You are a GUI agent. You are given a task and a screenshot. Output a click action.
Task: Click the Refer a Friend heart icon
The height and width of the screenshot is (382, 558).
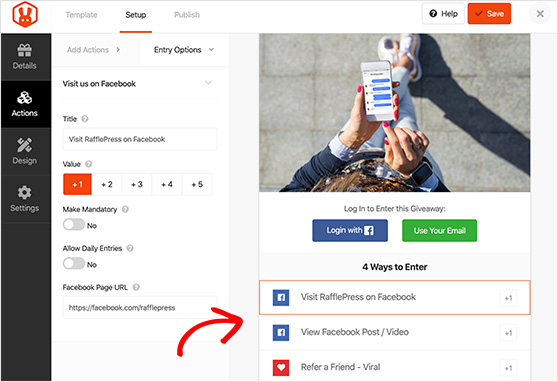pyautogui.click(x=281, y=367)
